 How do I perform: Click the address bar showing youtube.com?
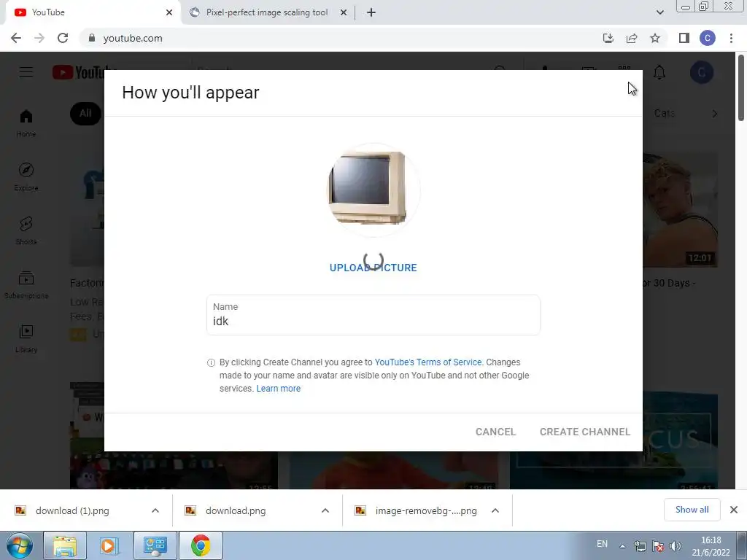coord(338,38)
